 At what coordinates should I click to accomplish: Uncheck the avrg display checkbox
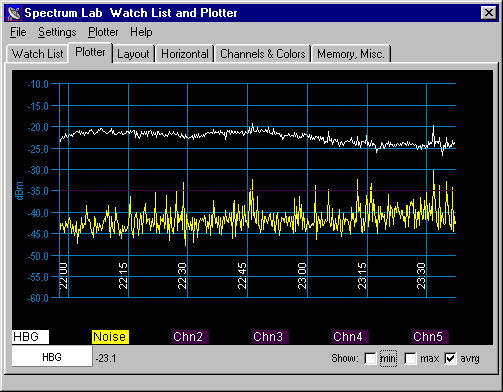pos(450,359)
